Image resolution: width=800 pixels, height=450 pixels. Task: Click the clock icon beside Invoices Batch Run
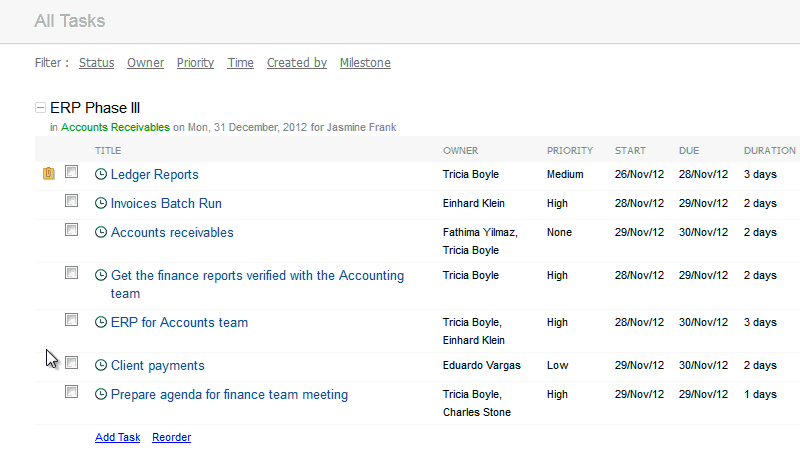point(101,204)
